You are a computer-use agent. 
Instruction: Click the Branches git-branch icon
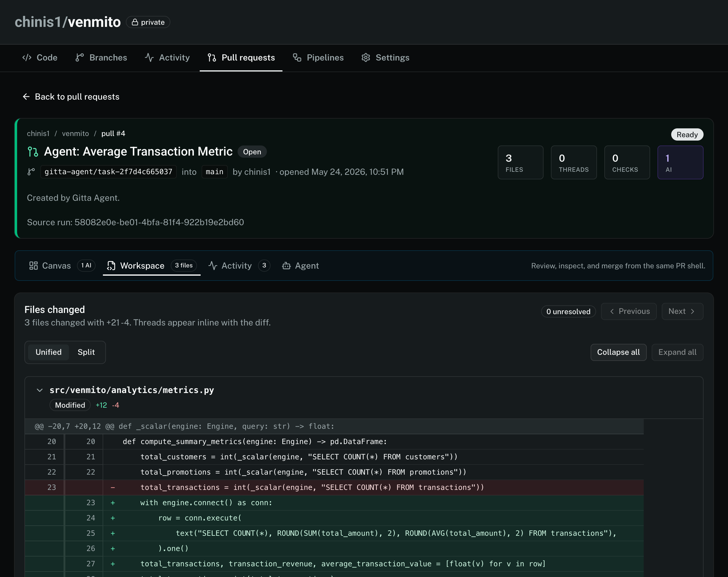coord(80,57)
